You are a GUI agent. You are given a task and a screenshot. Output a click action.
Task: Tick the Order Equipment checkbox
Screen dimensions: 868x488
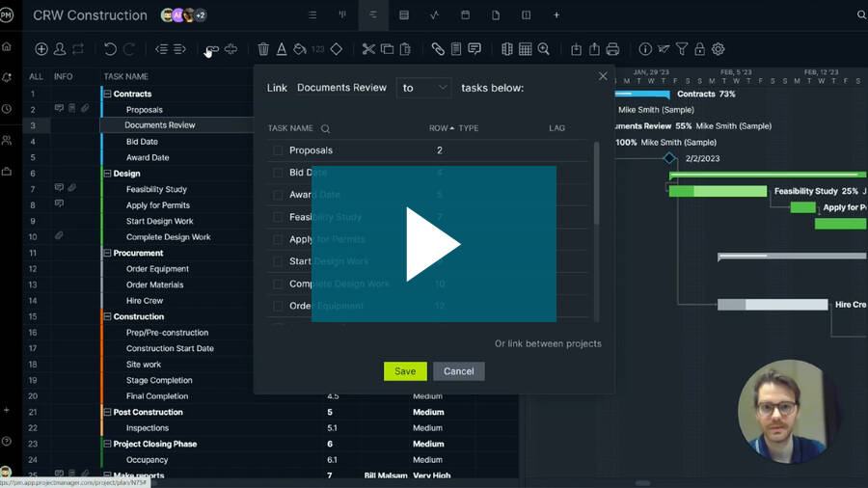278,306
